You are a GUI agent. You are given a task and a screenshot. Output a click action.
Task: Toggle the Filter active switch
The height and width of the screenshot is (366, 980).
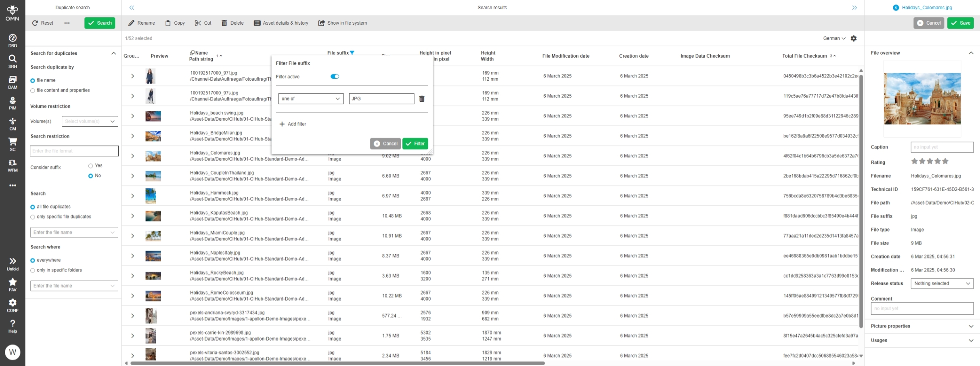[335, 77]
